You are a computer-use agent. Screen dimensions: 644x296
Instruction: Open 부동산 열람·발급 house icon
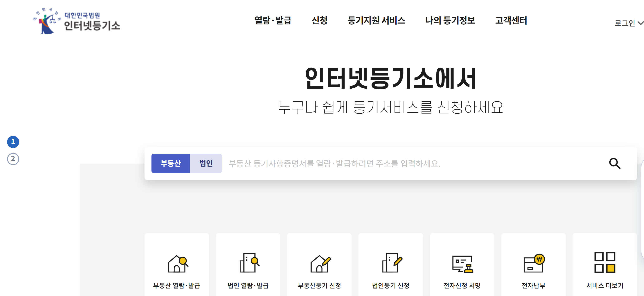tap(178, 263)
